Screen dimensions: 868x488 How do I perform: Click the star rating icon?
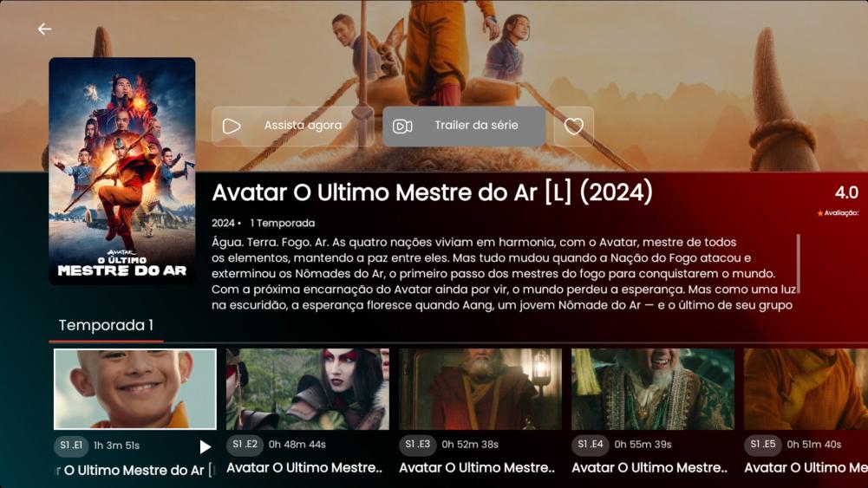pyautogui.click(x=819, y=213)
